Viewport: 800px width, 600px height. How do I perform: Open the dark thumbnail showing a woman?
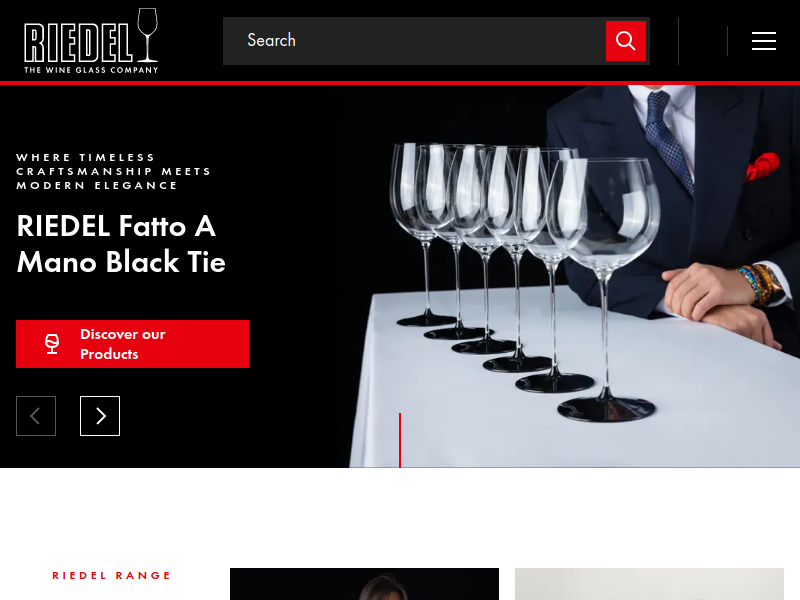click(x=364, y=584)
